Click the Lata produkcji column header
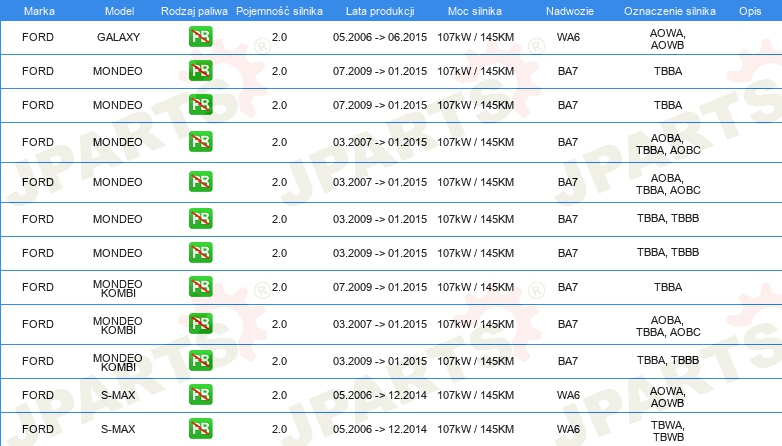The height and width of the screenshot is (446, 782). click(380, 11)
